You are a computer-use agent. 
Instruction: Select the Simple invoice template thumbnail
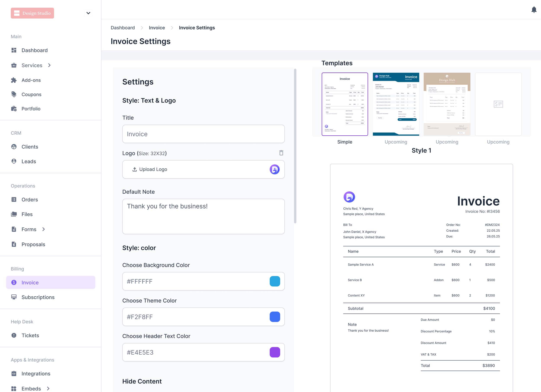(x=345, y=104)
